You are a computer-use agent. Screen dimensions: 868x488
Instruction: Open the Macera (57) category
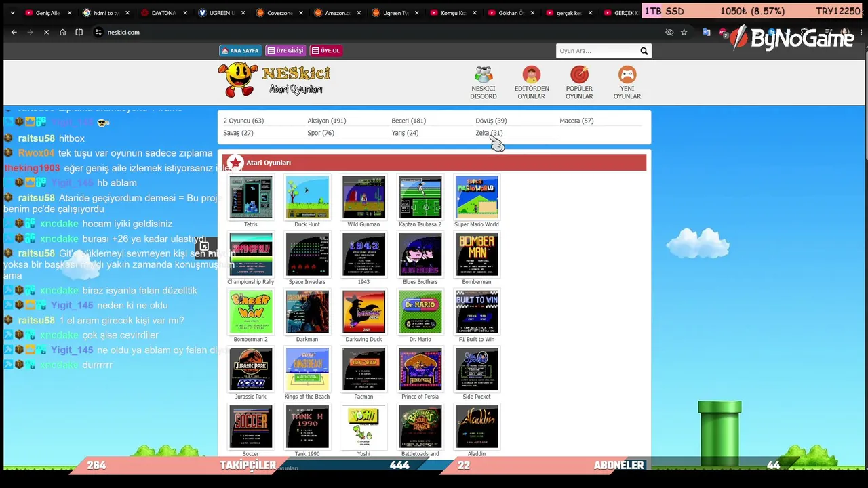coord(576,121)
